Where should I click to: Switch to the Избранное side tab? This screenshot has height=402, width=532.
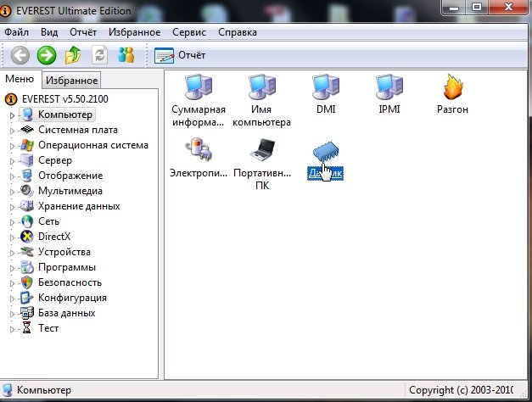(71, 81)
